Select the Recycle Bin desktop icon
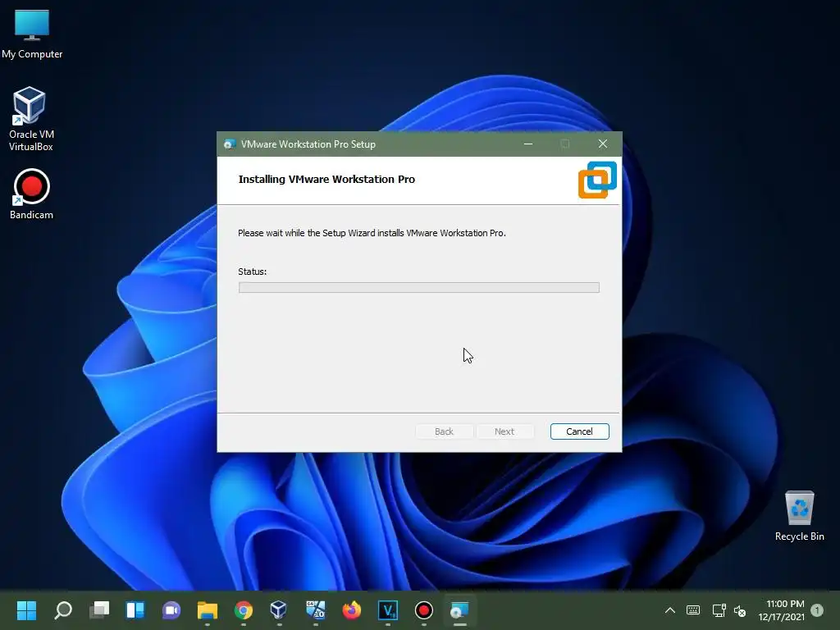The image size is (840, 630). 799,516
